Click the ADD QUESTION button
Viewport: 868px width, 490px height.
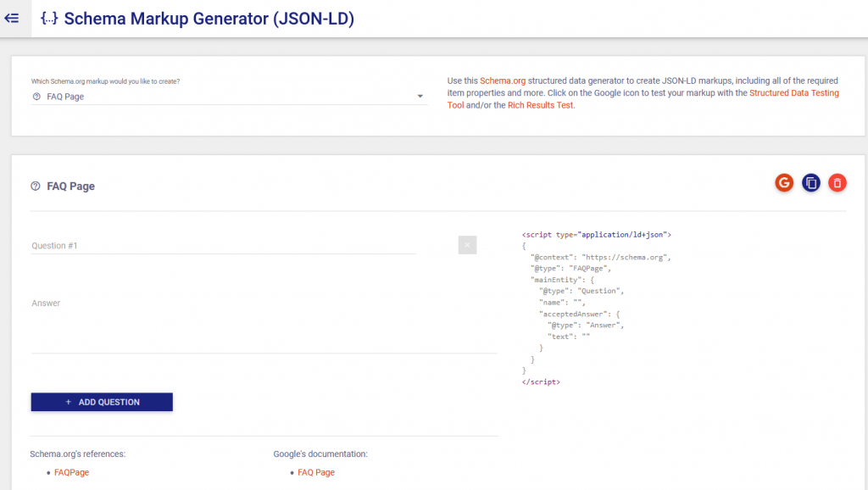pos(102,402)
